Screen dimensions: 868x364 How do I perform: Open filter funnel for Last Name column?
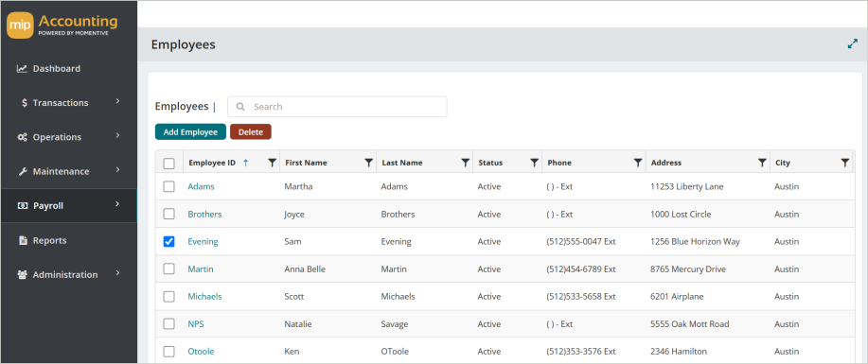[466, 163]
